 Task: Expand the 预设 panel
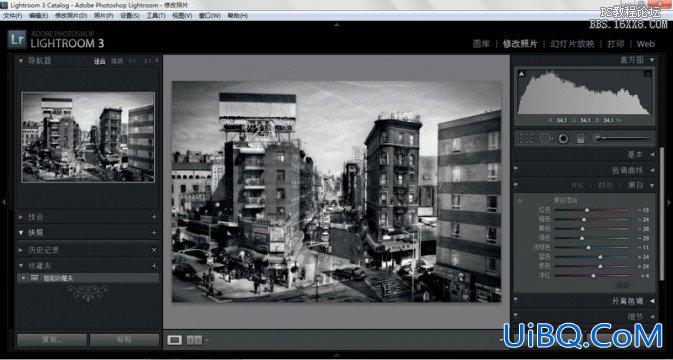(x=21, y=217)
